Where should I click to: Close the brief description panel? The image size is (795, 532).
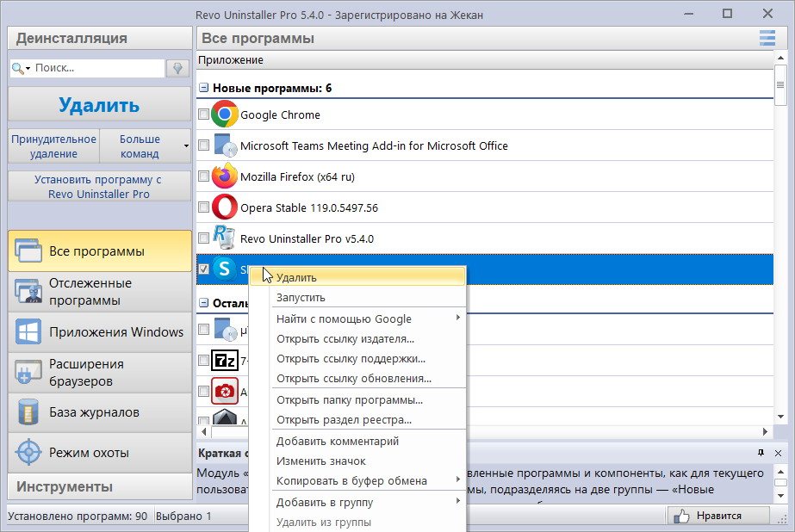click(x=779, y=453)
